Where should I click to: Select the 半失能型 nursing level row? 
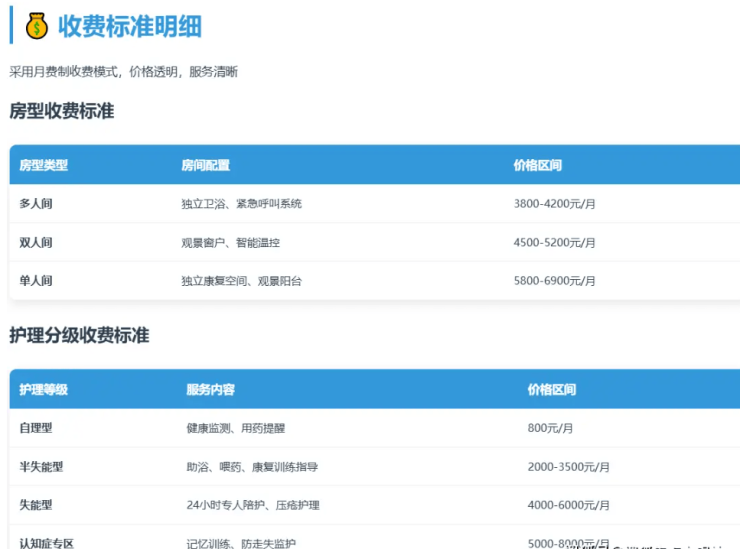pos(41,467)
